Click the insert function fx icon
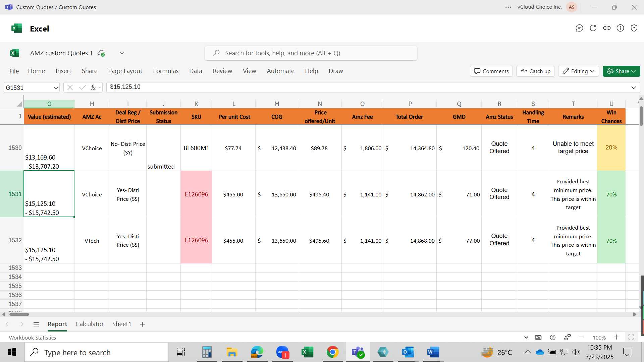 coord(93,87)
